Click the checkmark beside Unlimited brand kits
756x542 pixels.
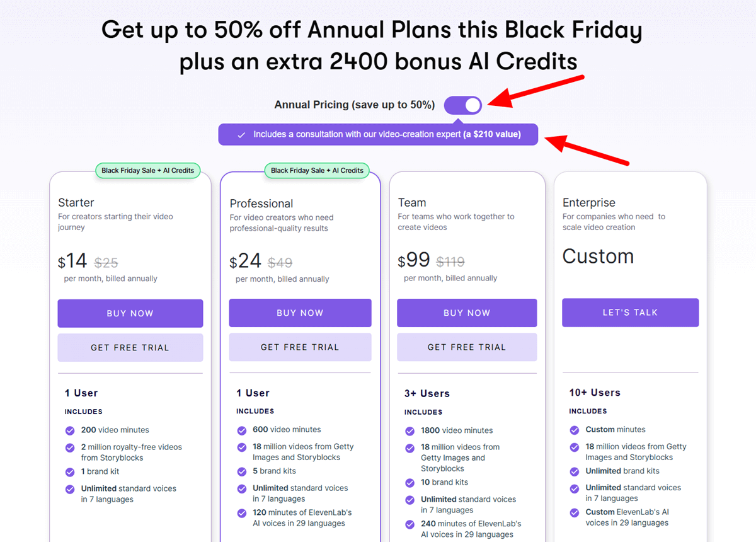click(574, 471)
